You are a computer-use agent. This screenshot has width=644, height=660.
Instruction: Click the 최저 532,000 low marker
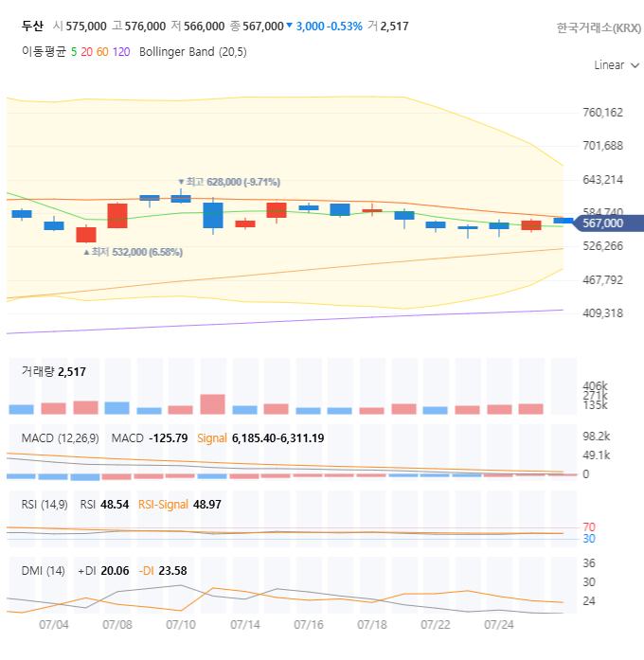pyautogui.click(x=133, y=252)
